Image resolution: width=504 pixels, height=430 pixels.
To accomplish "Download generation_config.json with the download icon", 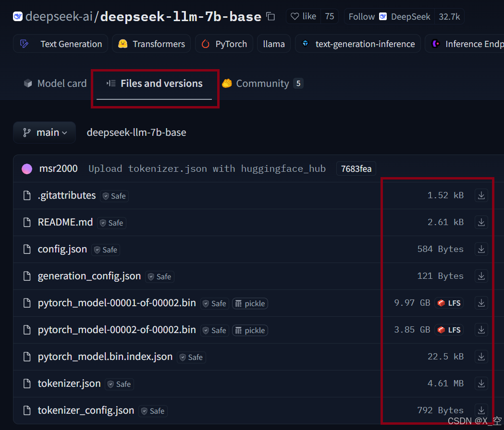I will (481, 276).
